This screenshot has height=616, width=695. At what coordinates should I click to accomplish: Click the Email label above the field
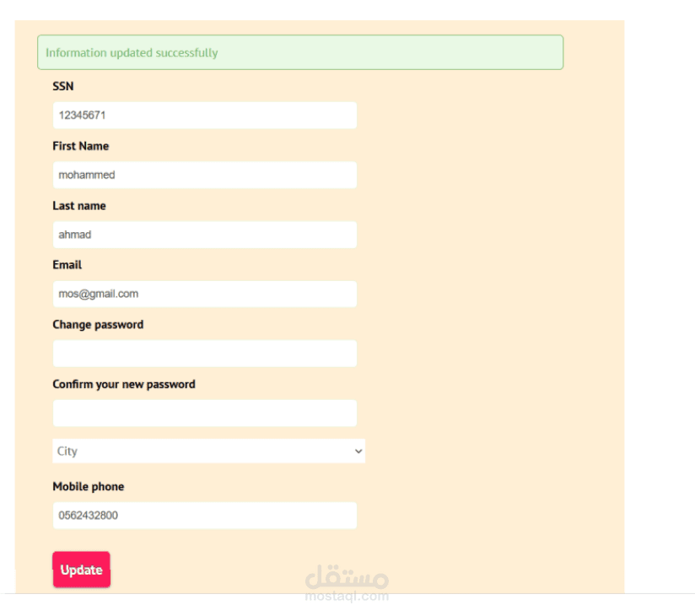tap(67, 265)
